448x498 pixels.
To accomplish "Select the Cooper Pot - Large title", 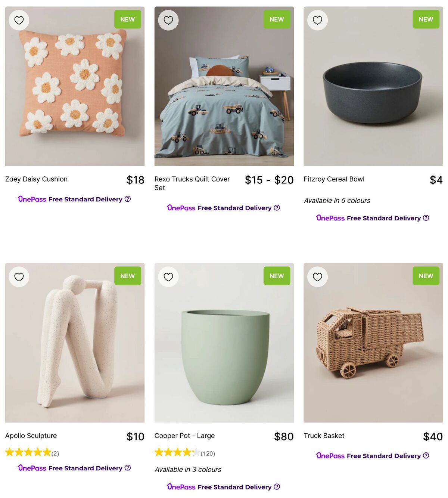I will coord(184,436).
